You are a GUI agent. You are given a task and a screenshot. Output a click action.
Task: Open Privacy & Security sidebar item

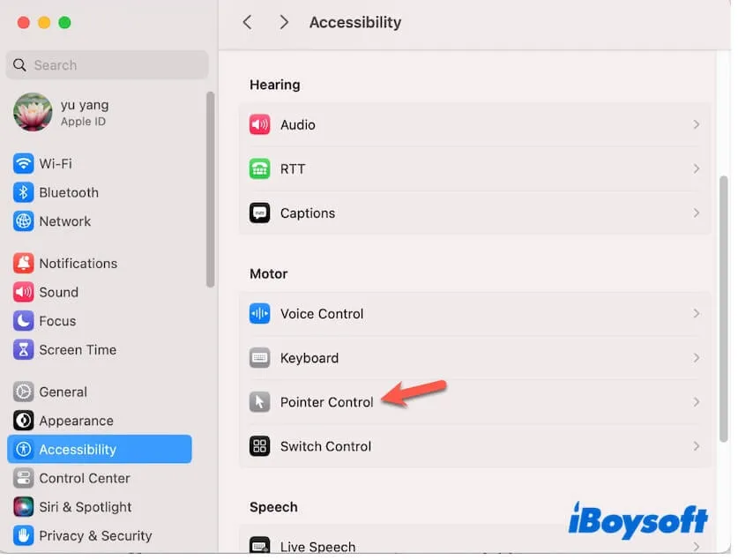click(100, 535)
